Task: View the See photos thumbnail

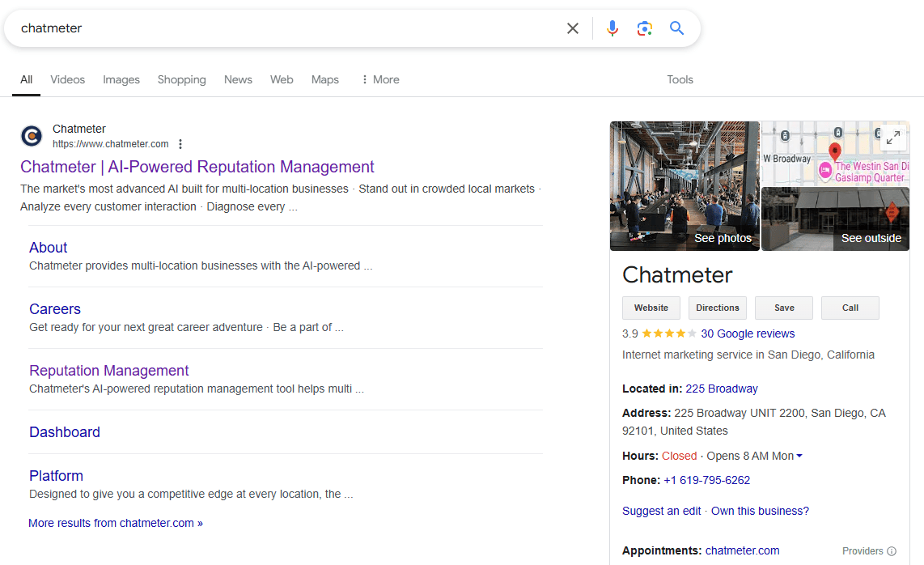Action: click(x=685, y=186)
